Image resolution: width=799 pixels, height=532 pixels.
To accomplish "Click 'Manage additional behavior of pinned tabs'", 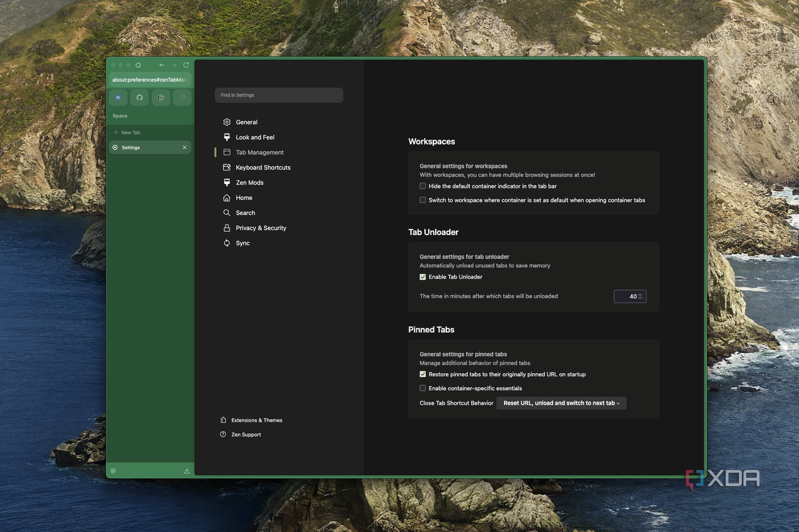I will coord(475,363).
